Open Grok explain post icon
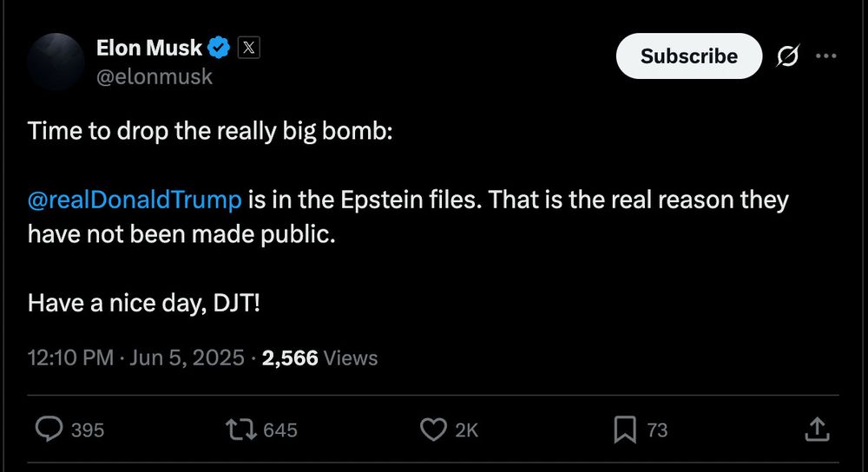The image size is (868, 472). 787,57
